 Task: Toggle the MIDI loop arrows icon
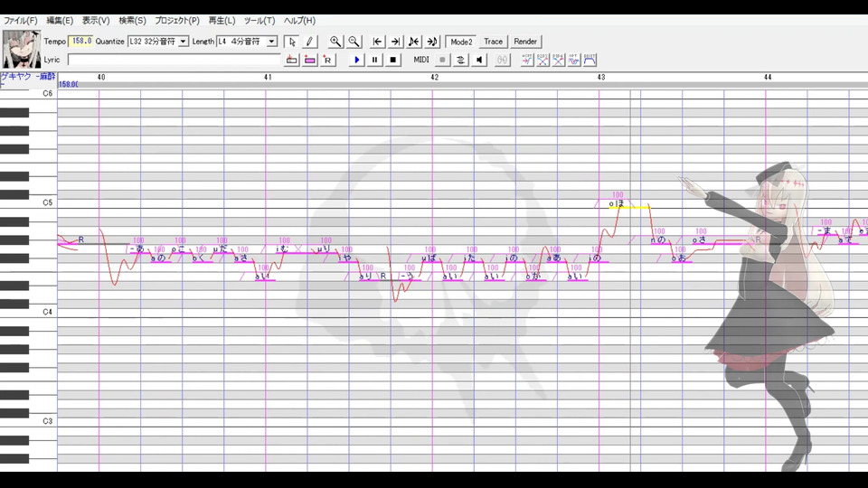click(x=460, y=60)
